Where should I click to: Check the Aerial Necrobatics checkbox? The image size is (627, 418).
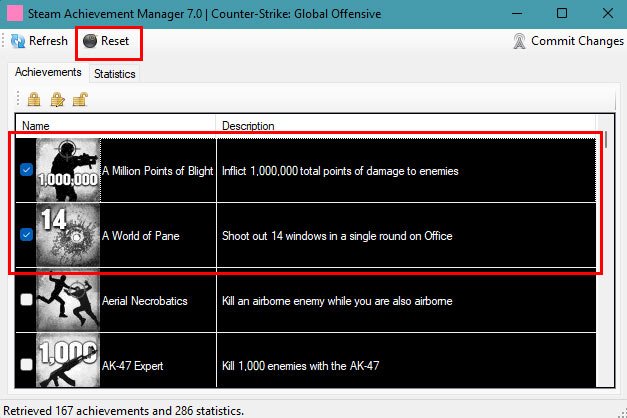(26, 300)
